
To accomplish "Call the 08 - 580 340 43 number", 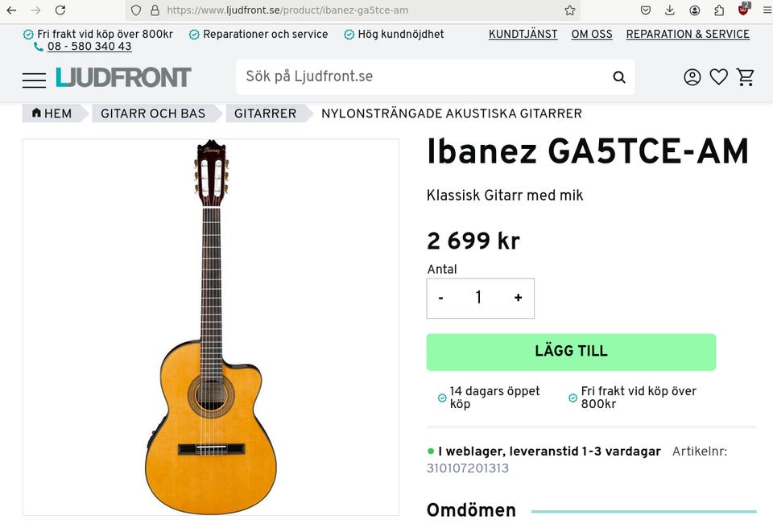I will 88,47.
